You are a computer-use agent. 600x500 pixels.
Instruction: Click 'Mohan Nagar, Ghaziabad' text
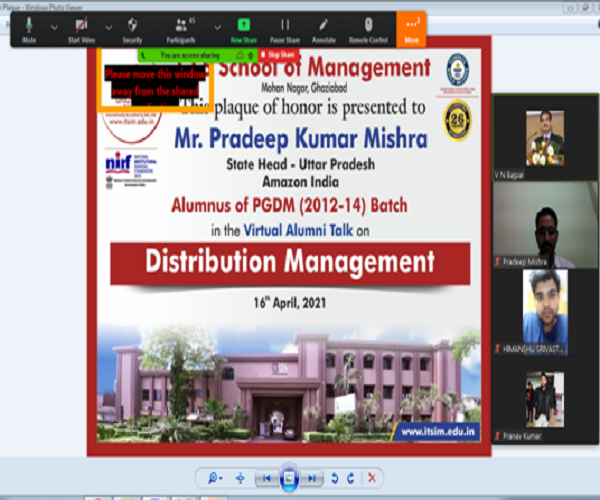(x=304, y=88)
